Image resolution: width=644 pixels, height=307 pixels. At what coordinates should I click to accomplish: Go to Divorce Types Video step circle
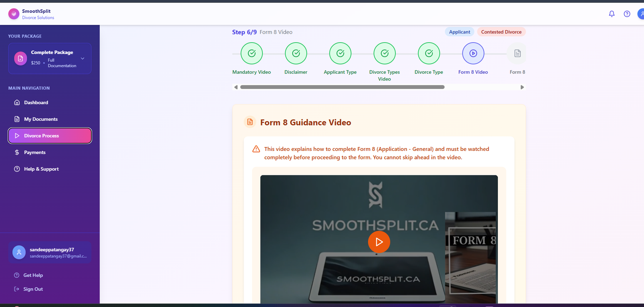385,53
